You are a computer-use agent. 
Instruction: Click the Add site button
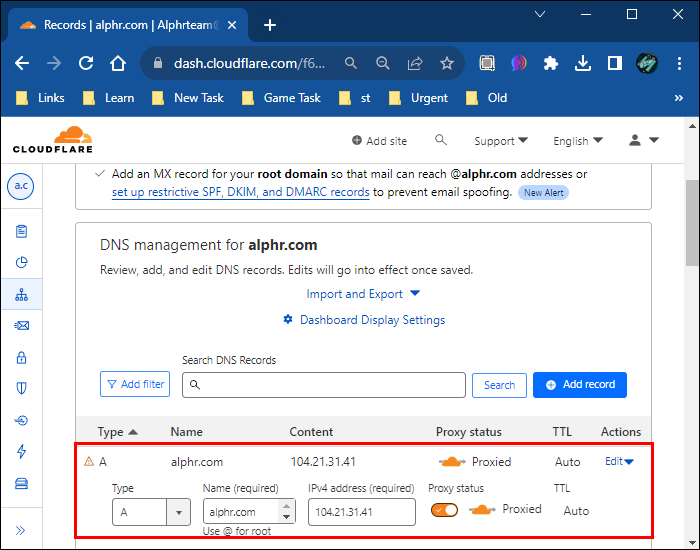click(x=379, y=141)
